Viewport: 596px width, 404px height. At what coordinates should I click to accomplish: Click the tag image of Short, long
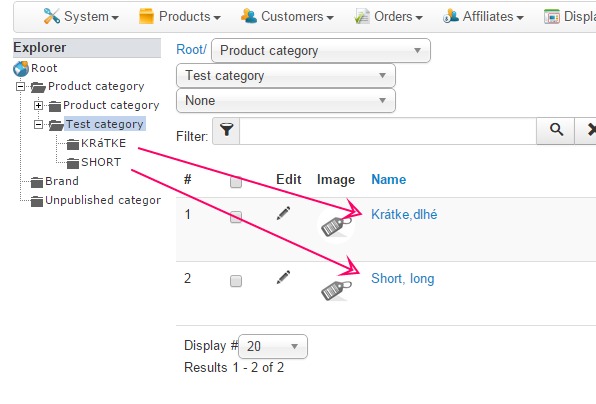click(336, 291)
